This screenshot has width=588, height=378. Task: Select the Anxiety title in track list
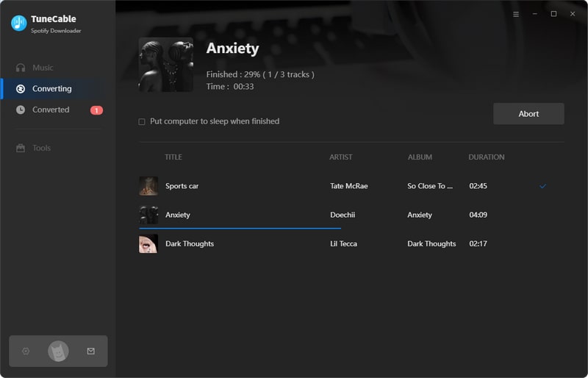point(178,215)
